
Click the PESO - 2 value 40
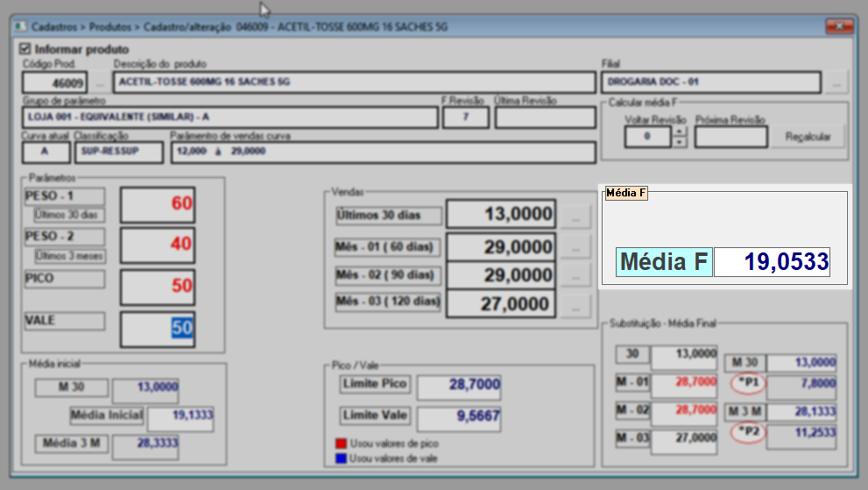pos(158,245)
